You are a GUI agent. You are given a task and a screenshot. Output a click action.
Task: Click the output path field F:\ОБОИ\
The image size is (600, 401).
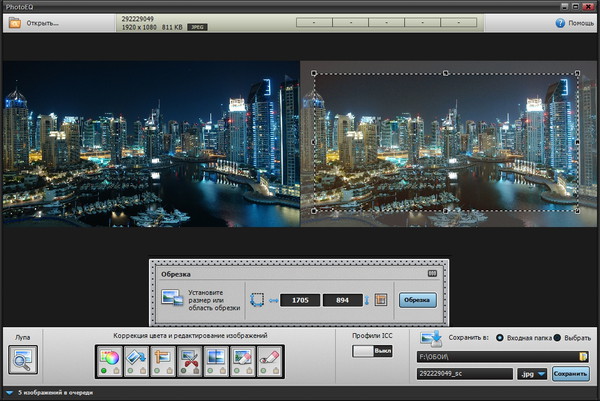[x=502, y=357]
